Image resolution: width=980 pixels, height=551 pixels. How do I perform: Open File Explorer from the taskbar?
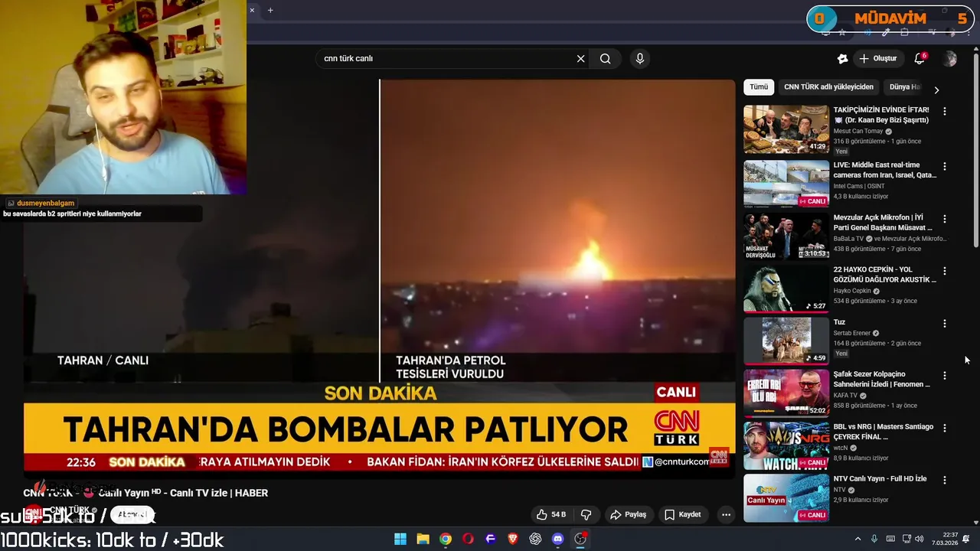coord(423,539)
